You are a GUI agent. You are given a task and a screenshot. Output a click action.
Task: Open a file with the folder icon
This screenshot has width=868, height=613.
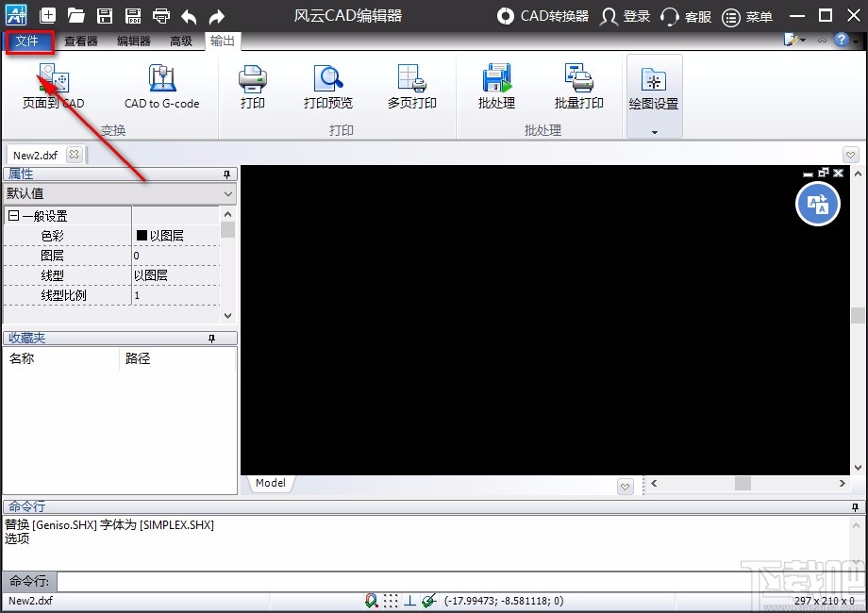click(x=75, y=15)
